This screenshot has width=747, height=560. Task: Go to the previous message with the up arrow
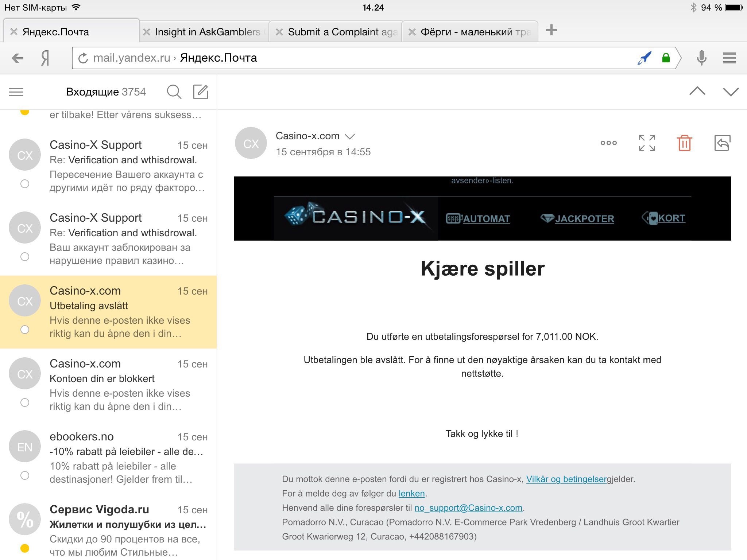tap(697, 91)
